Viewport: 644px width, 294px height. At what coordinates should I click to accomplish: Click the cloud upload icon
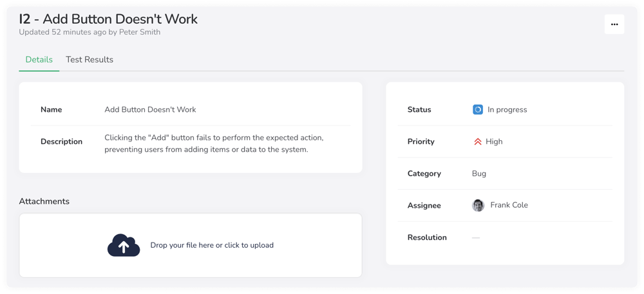pyautogui.click(x=124, y=245)
